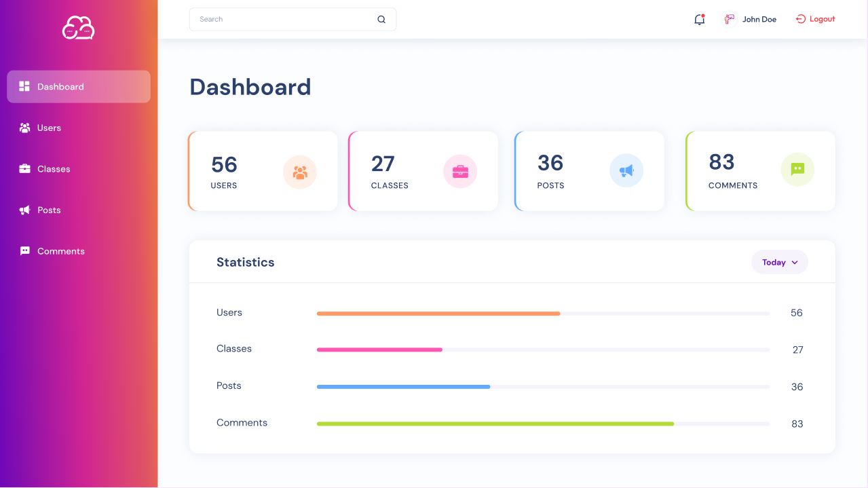
Task: Open the John Doe profile avatar
Action: (728, 19)
